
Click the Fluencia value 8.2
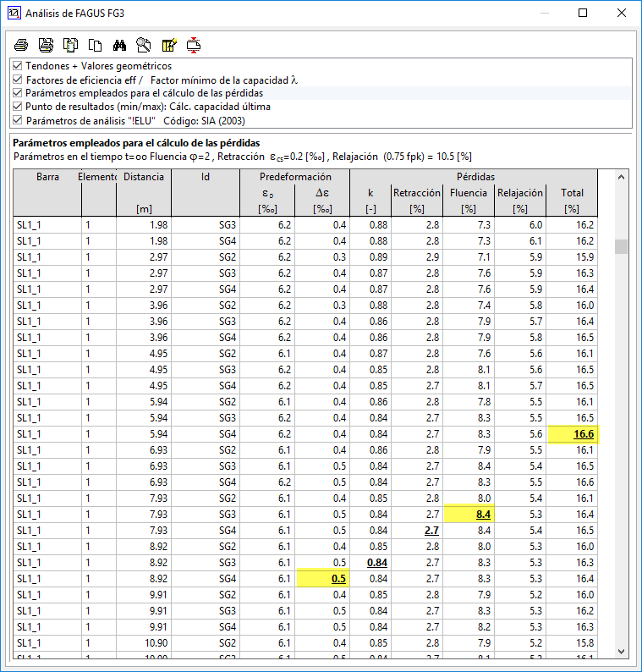pos(484,627)
